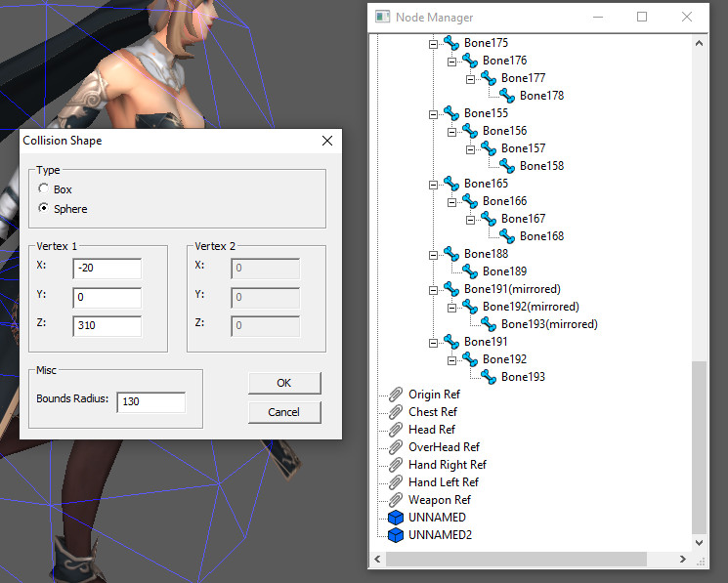Viewport: 728px width, 583px height.
Task: Select the Bone166 label in tree
Action: pos(504,201)
